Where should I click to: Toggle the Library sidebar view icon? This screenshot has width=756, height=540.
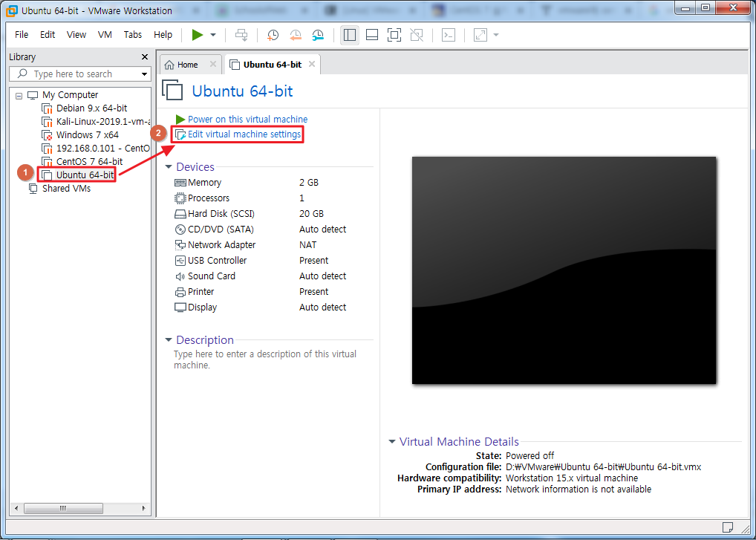350,35
